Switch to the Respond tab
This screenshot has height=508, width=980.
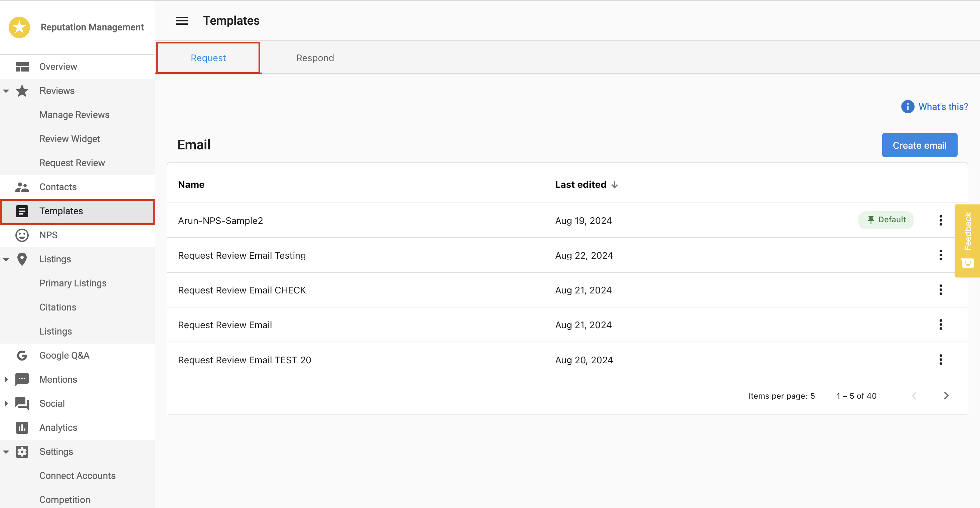click(315, 57)
